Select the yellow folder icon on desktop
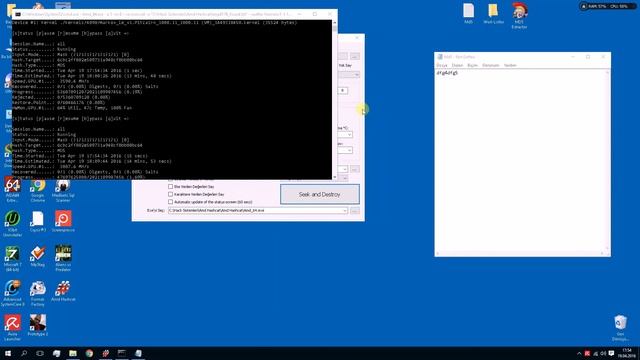Screen dimensions: 640x360 pyautogui.click(x=493, y=13)
